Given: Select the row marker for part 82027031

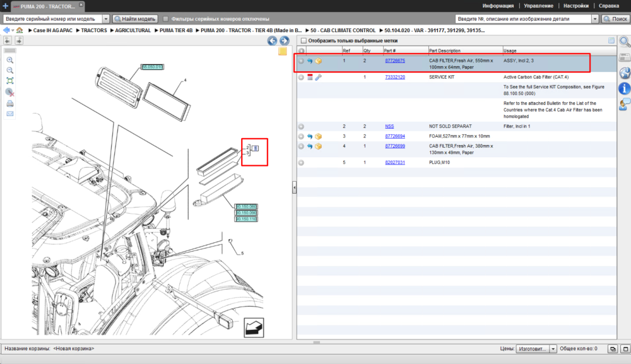Looking at the screenshot, I should coord(301,163).
